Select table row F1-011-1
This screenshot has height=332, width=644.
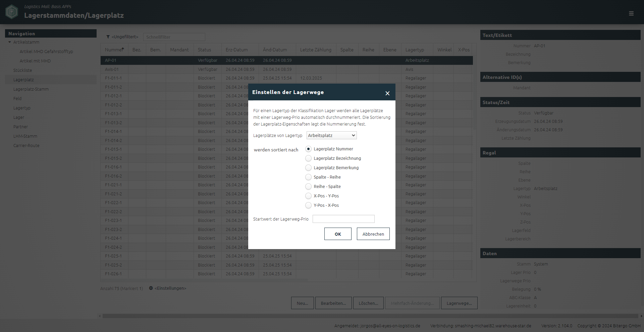pyautogui.click(x=287, y=78)
